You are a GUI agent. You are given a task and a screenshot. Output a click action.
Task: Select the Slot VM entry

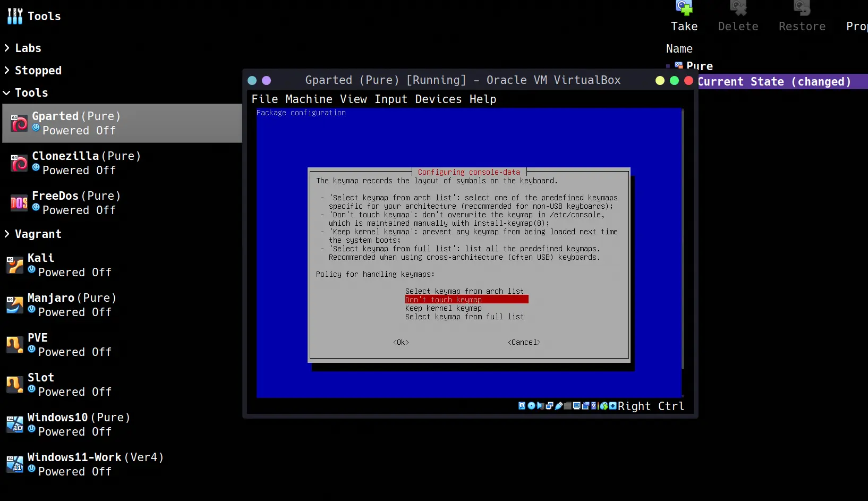point(122,385)
